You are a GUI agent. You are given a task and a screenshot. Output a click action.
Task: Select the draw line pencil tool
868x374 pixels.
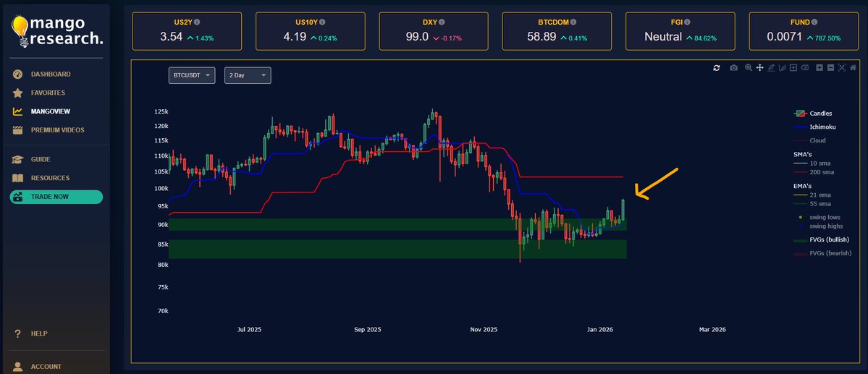coord(771,67)
